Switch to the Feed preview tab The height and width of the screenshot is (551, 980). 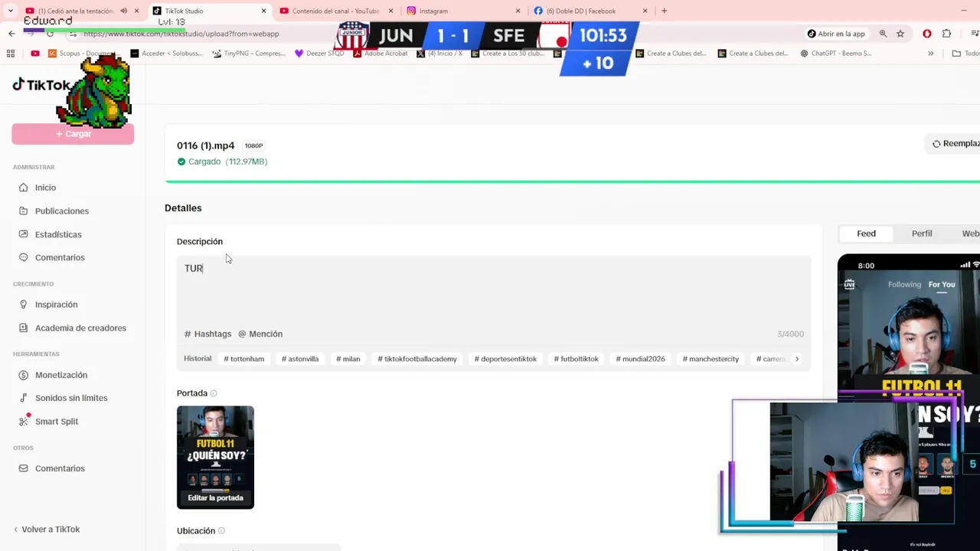point(866,233)
